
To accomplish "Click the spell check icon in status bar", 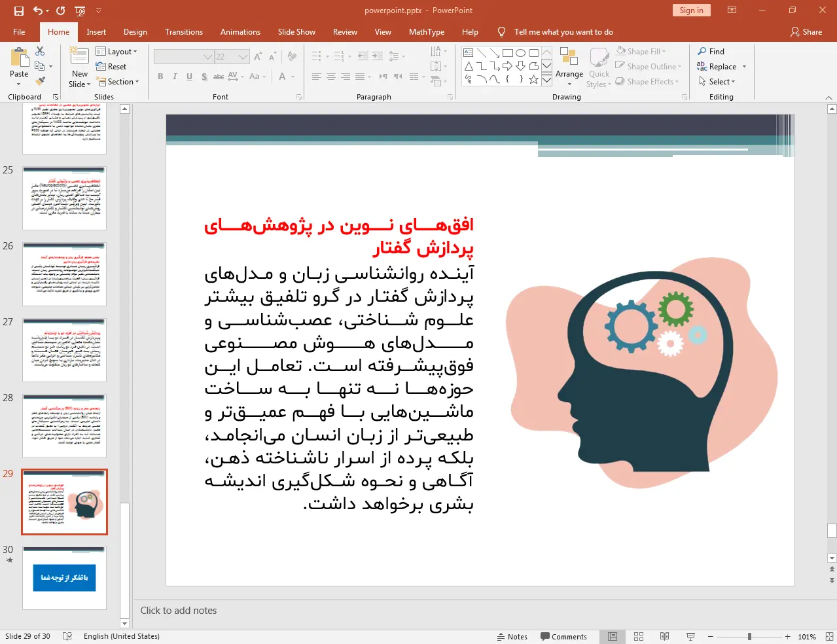I will tap(67, 636).
